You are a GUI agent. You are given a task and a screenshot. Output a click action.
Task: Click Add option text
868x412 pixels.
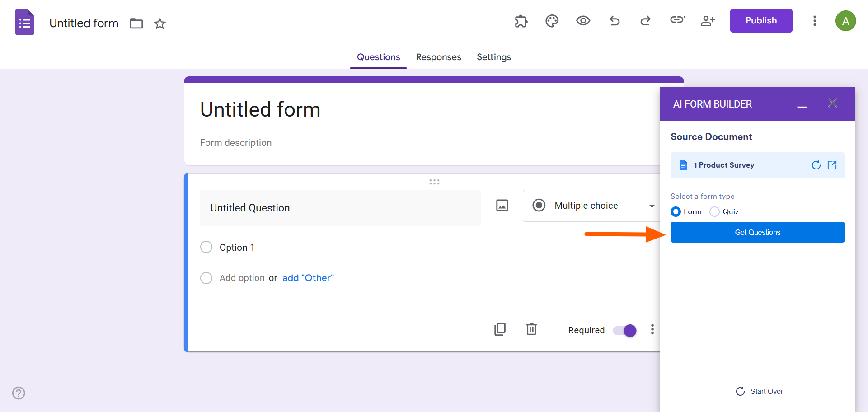point(242,278)
